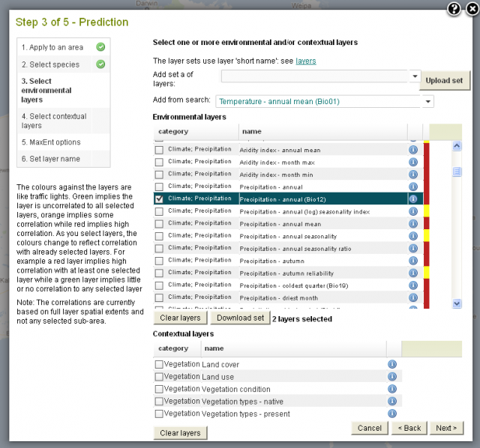The image size is (480, 448).
Task: Show info for Precipitation - driest month
Action: pos(412,297)
